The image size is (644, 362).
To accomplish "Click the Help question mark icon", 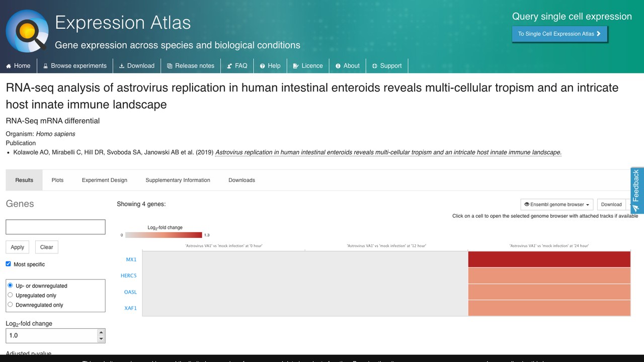I will 263,66.
